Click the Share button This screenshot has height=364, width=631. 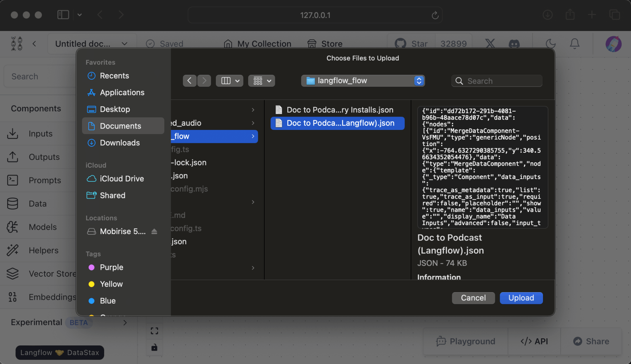pyautogui.click(x=591, y=341)
